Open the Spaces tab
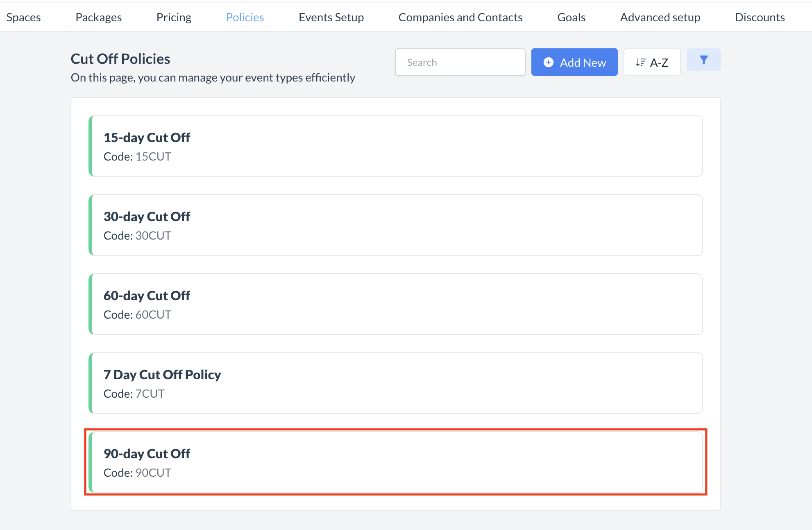Viewport: 812px width, 530px height. (x=24, y=17)
